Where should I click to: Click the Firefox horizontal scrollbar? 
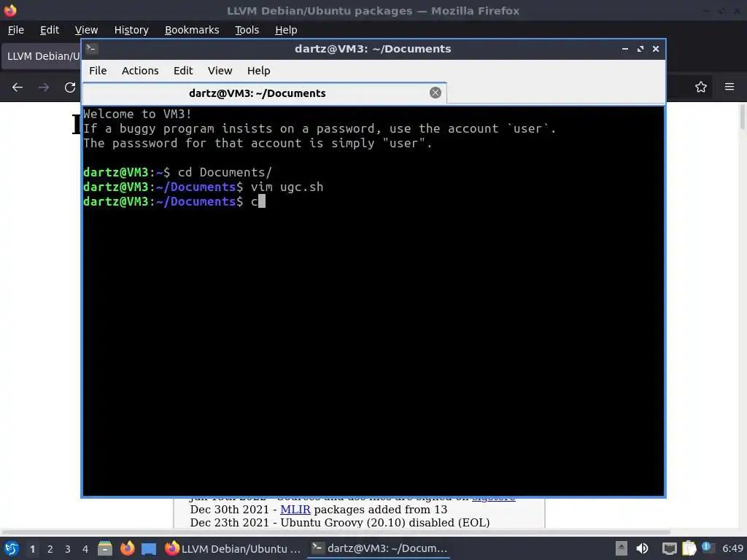tap(336, 532)
